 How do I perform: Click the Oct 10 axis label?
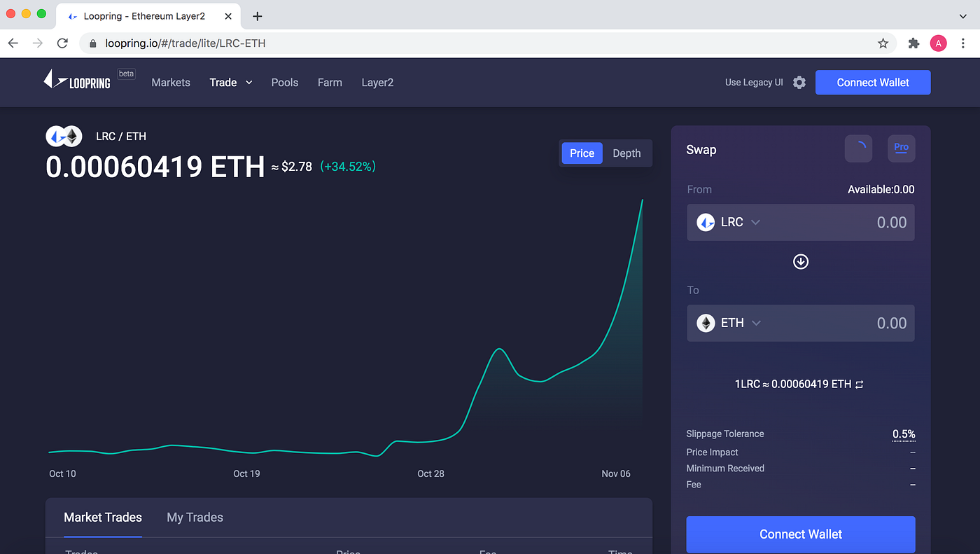pos(62,474)
